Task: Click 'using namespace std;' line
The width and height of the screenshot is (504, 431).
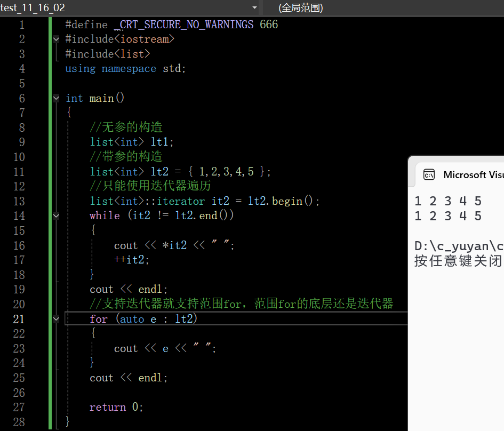Action: (x=125, y=68)
